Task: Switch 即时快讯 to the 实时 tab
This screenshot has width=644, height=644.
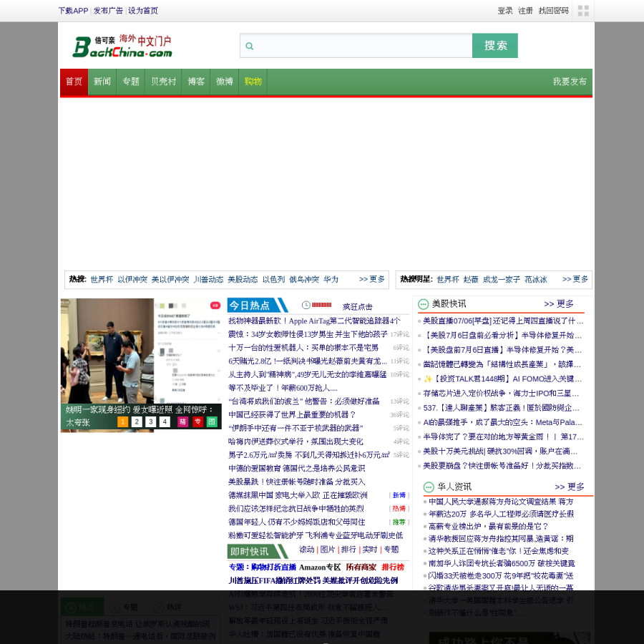Action: [370, 550]
